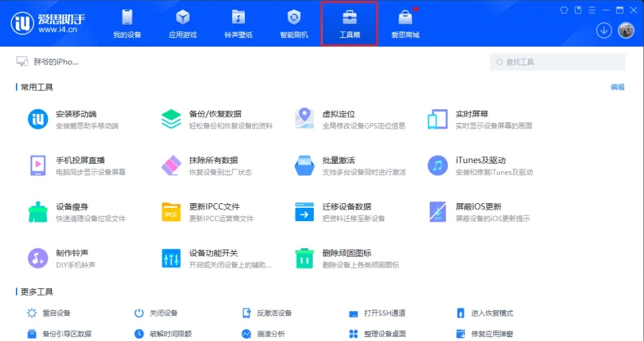
Task: Open 崩溃分析 tool
Action: pyautogui.click(x=263, y=334)
